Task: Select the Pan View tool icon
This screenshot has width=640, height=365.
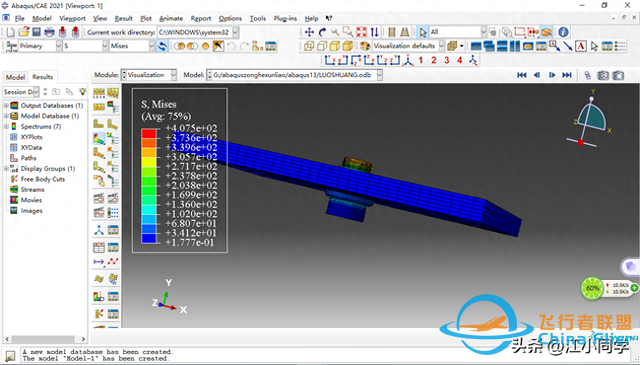Action: pos(309,32)
